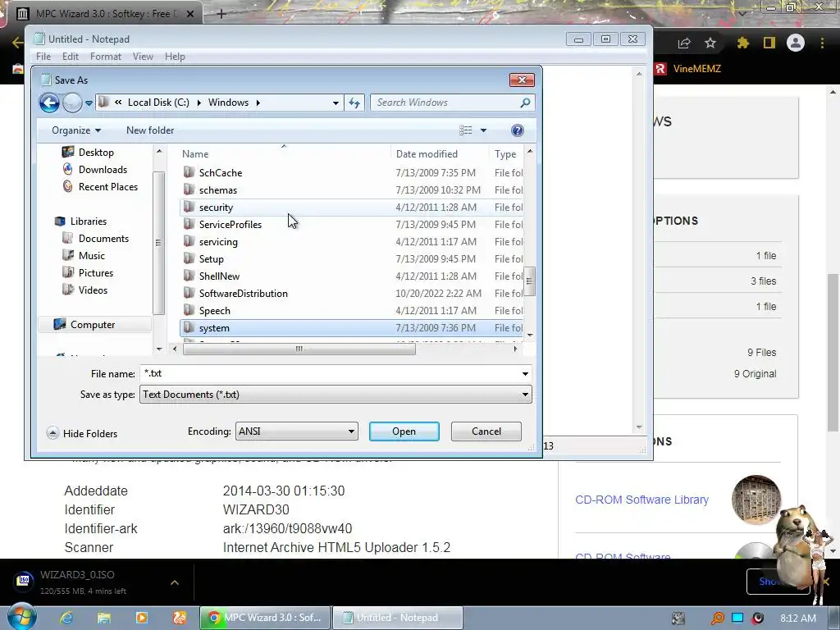The height and width of the screenshot is (630, 840).
Task: Open Internet Explorer from the taskbar
Action: pos(66,618)
